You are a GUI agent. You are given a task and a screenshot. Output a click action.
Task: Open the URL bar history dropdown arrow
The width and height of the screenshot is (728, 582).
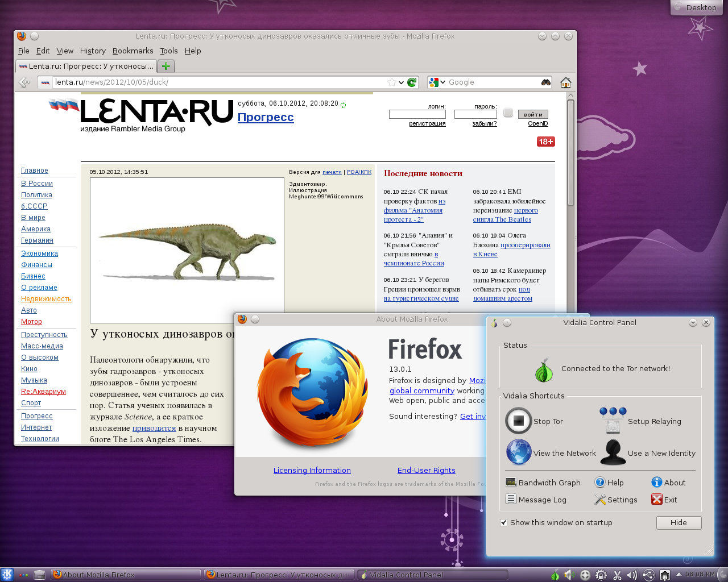(x=401, y=82)
